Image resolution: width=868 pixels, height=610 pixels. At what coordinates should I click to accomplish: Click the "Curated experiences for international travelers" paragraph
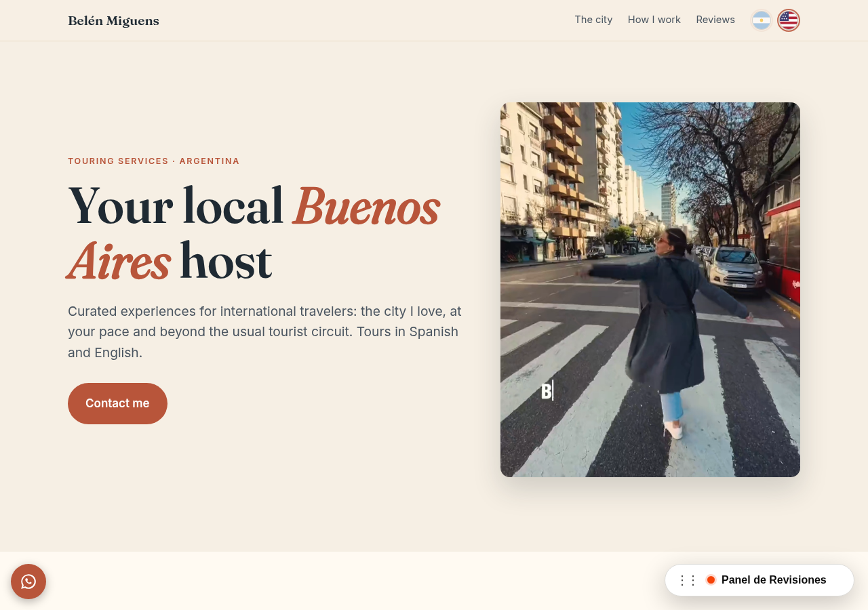[265, 332]
